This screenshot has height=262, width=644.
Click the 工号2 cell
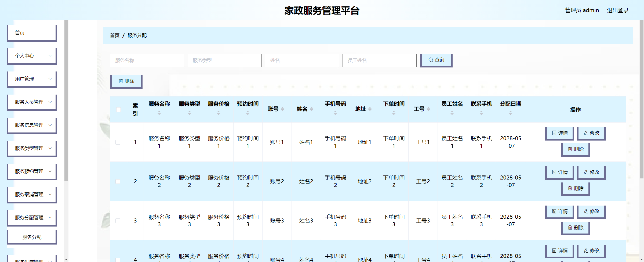coord(423,181)
